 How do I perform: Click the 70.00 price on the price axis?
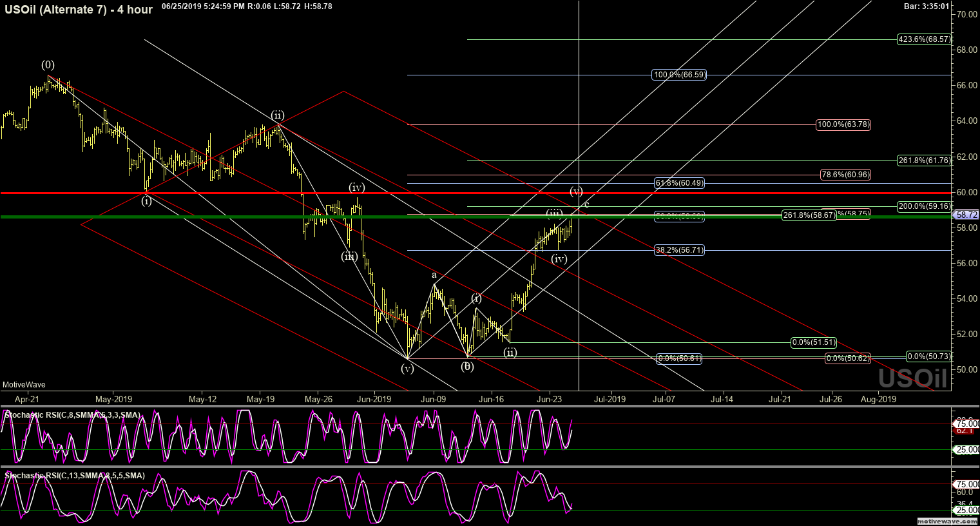967,14
